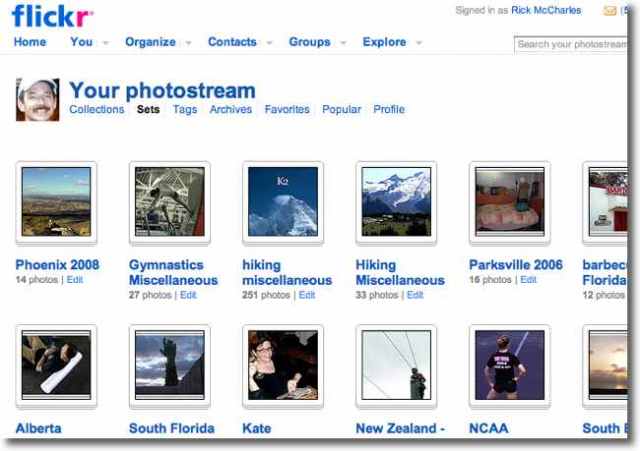Click lowercase hiking miscellaneous title link

[287, 273]
